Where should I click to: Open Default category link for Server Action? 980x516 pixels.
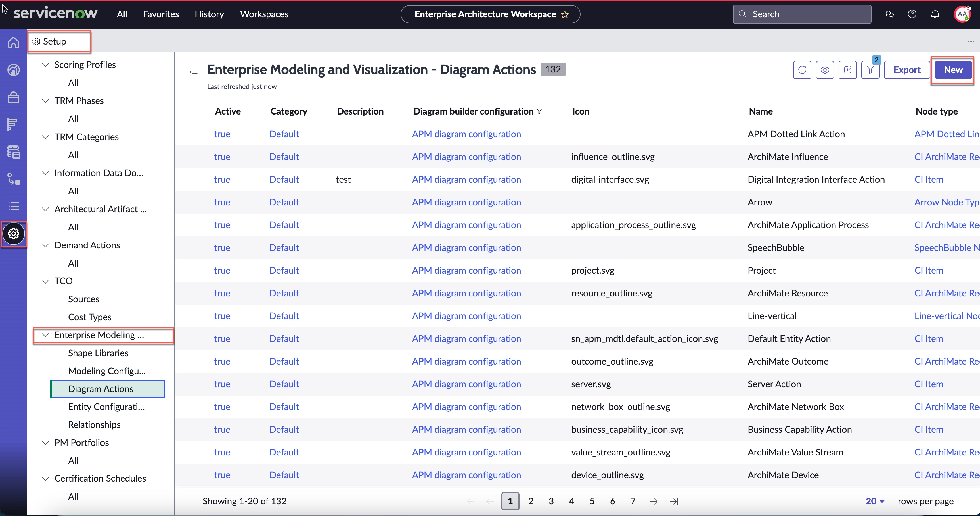tap(284, 384)
